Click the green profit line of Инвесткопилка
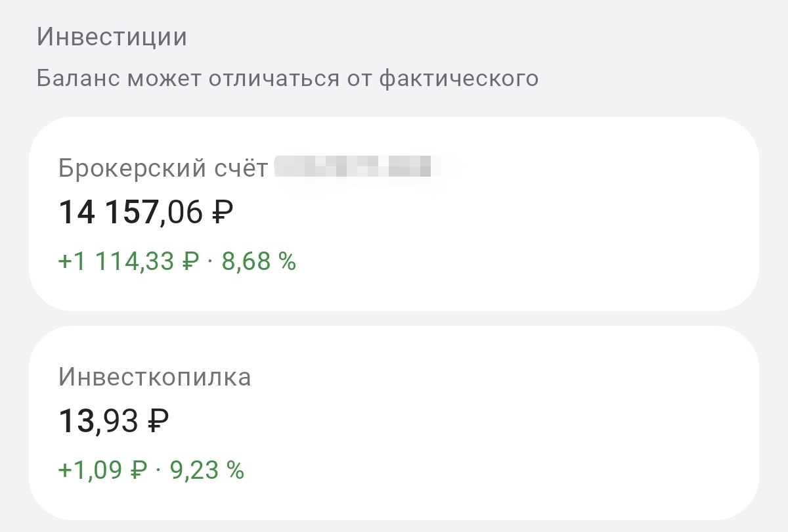This screenshot has width=788, height=532. 151,470
